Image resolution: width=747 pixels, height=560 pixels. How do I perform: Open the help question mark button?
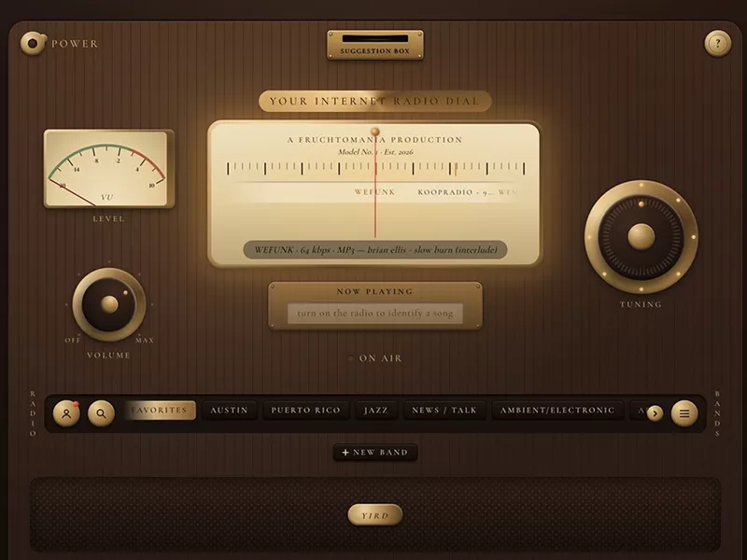[x=717, y=43]
